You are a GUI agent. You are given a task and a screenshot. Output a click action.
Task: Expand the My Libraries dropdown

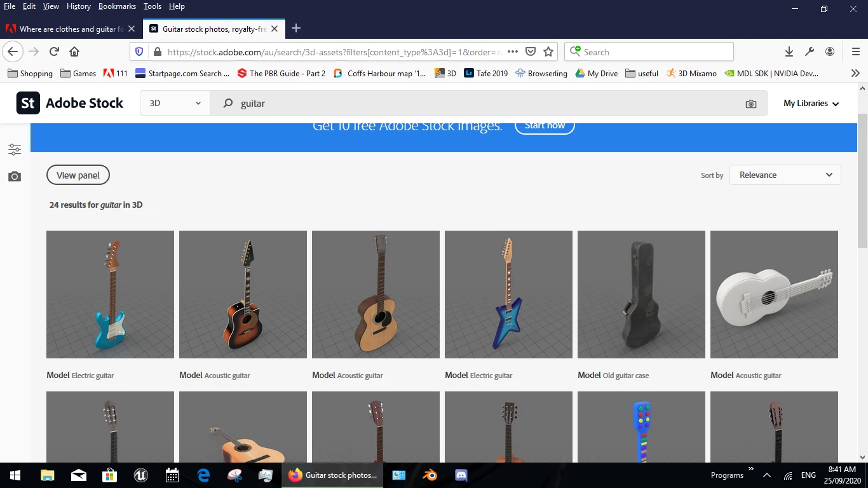pos(811,103)
